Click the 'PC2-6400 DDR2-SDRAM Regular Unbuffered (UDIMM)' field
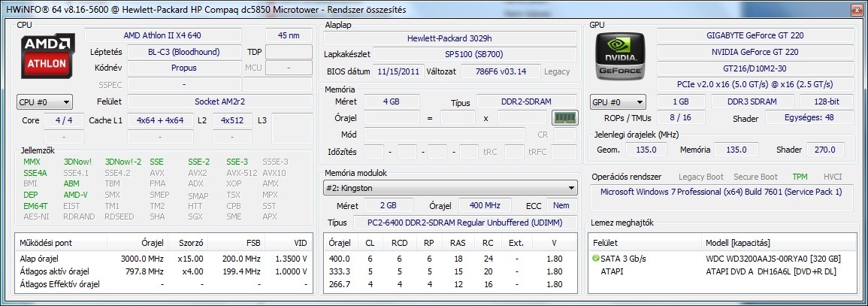This screenshot has width=868, height=306. click(x=465, y=222)
